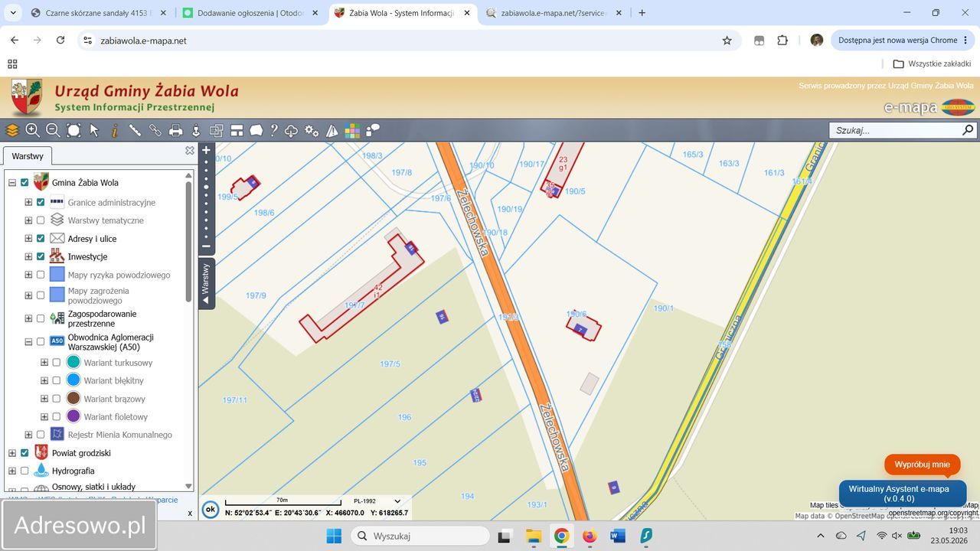Switch to zabiawola.e-mapa.net service tab

(554, 13)
